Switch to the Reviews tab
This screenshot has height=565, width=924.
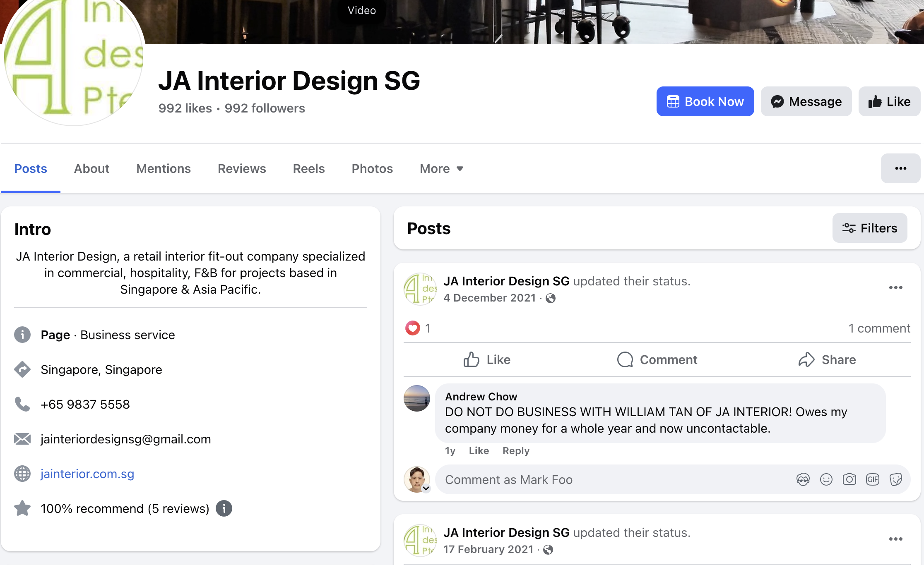(x=242, y=168)
